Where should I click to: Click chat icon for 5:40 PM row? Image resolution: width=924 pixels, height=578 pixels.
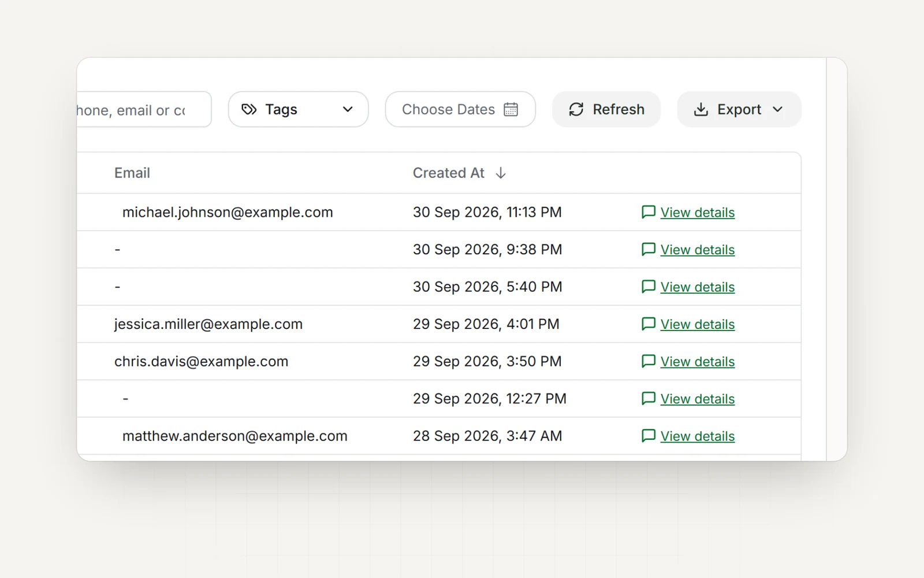649,287
